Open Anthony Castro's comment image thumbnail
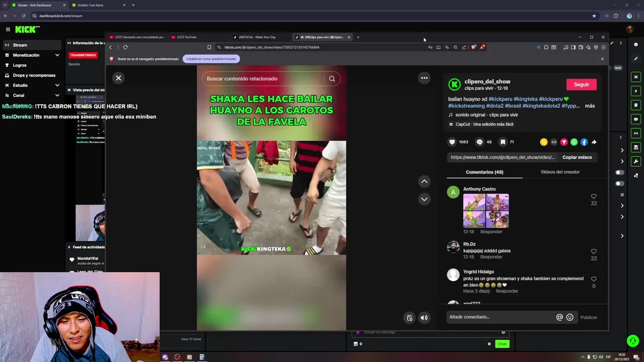Viewport: 644px width, 362px height. pyautogui.click(x=486, y=211)
